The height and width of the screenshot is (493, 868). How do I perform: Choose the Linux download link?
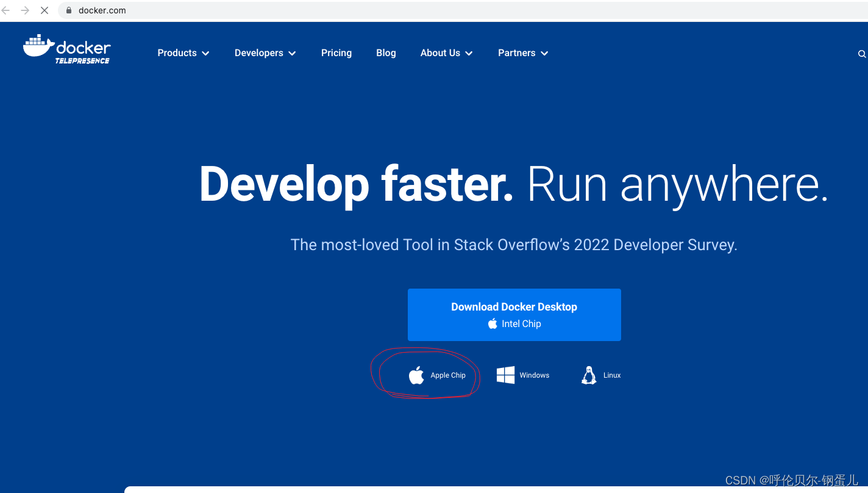pyautogui.click(x=601, y=375)
